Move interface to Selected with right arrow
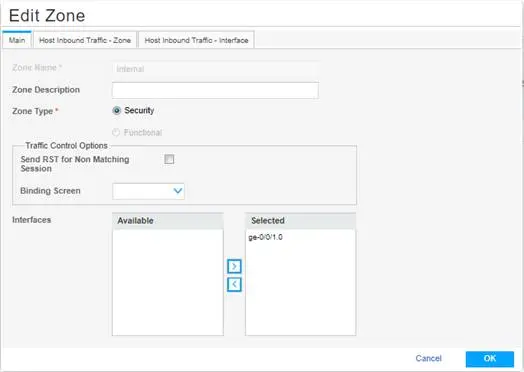Viewport: 524px width, 372px height. 234,266
